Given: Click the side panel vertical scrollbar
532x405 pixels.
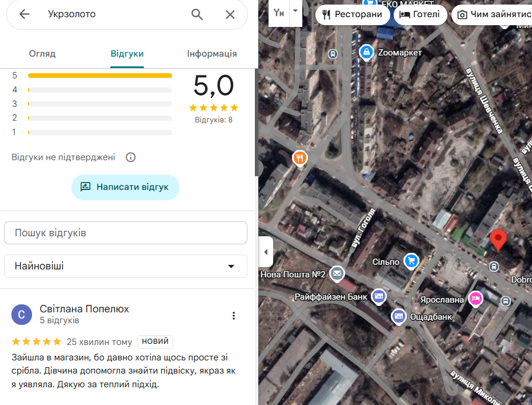Looking at the screenshot, I should (257, 122).
